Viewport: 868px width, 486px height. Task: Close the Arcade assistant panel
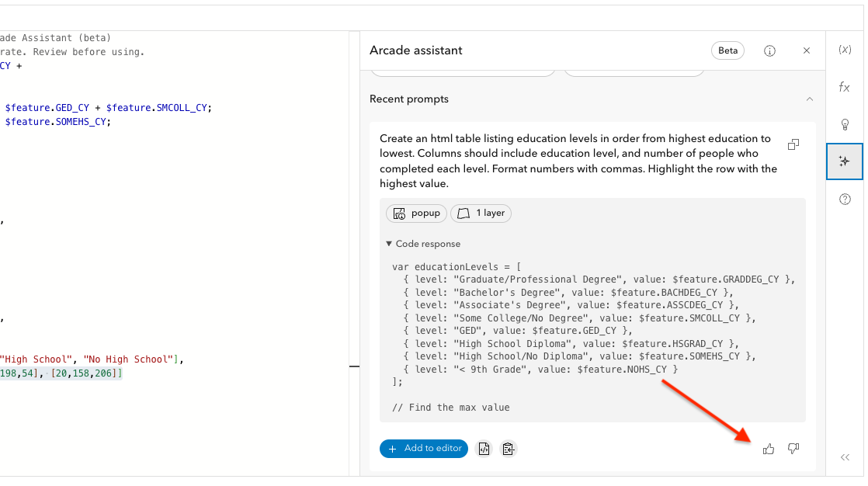[807, 50]
